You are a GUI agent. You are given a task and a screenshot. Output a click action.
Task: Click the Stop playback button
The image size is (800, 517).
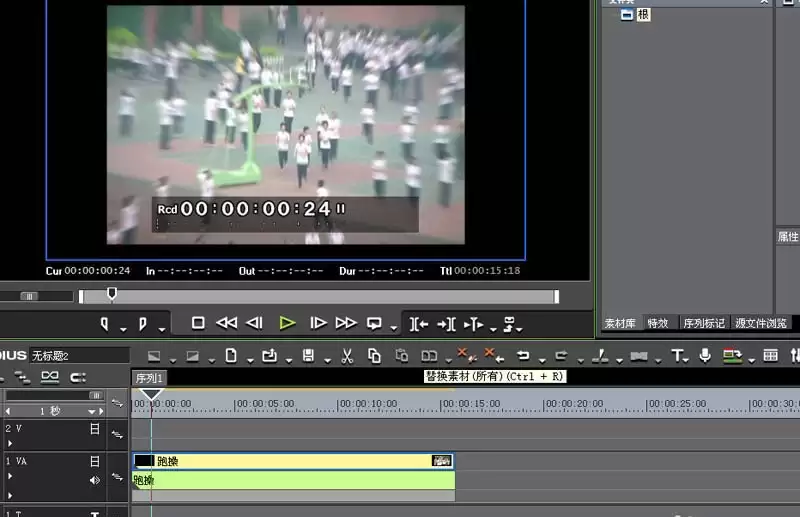(x=198, y=323)
